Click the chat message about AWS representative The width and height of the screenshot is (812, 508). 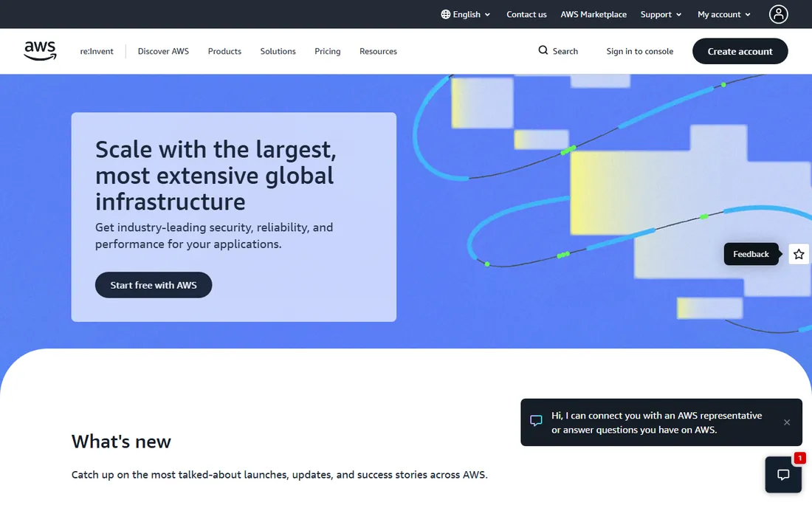point(656,422)
